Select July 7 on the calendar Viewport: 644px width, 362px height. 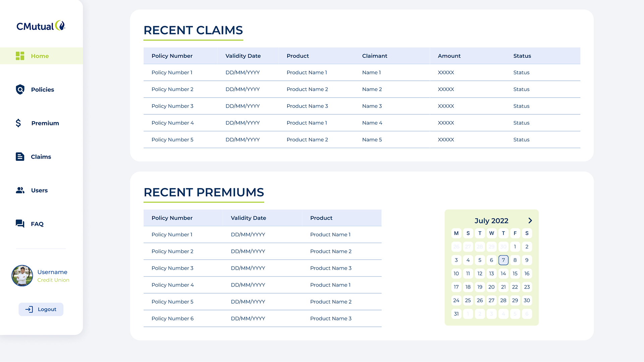[x=503, y=260]
